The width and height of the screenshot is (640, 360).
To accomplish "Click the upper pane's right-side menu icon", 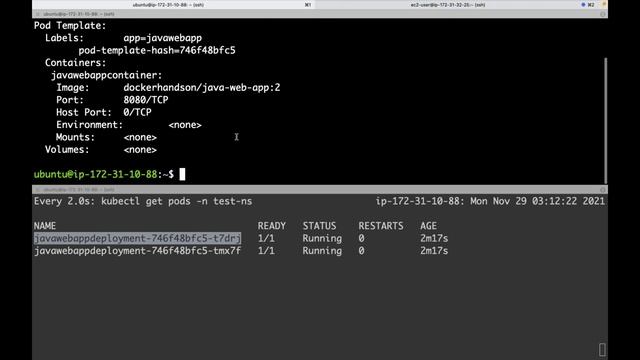I will 602,14.
